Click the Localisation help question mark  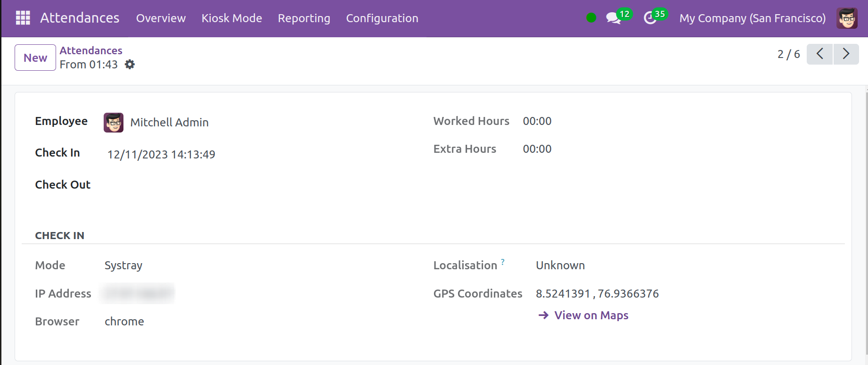pos(503,262)
